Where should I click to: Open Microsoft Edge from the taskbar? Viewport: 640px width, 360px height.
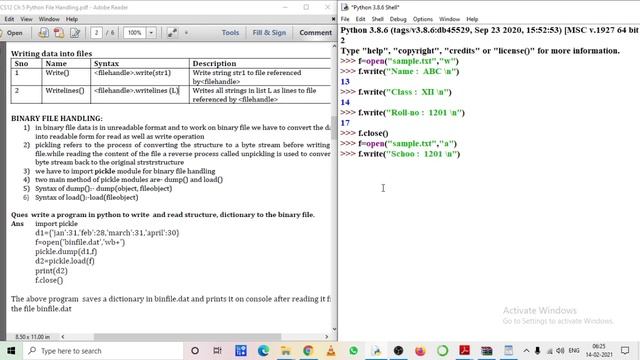(x=263, y=351)
